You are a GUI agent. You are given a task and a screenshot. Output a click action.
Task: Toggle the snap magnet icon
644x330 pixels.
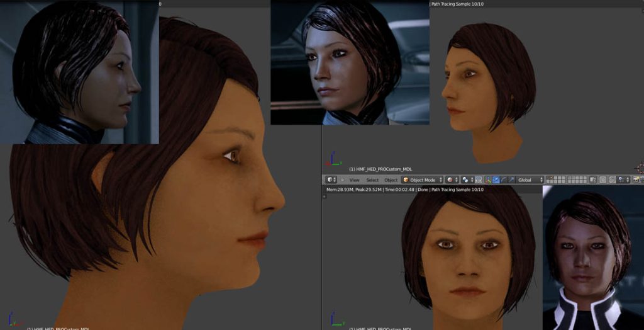(x=612, y=180)
